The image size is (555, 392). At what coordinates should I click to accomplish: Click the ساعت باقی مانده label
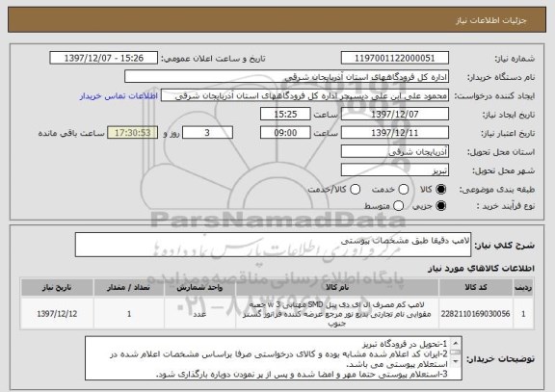(x=71, y=133)
